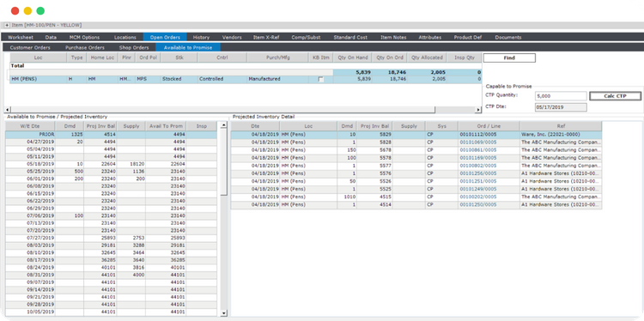Click up arrow of ATP list scrollbar
644x321 pixels.
tap(223, 125)
